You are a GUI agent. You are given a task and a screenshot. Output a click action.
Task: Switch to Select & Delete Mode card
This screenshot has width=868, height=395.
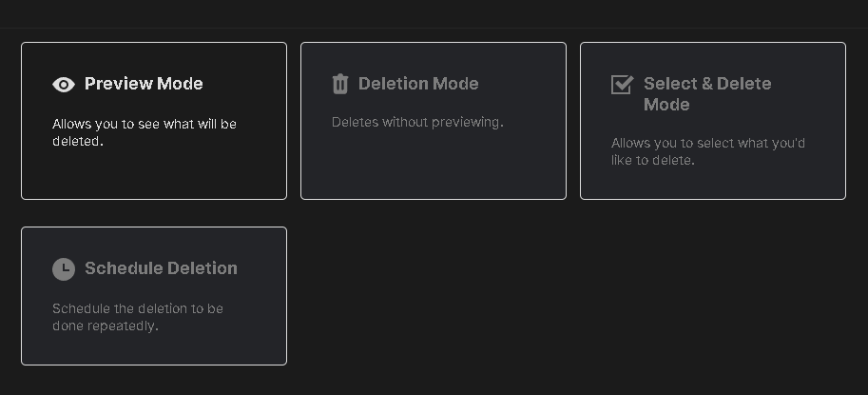pyautogui.click(x=713, y=121)
